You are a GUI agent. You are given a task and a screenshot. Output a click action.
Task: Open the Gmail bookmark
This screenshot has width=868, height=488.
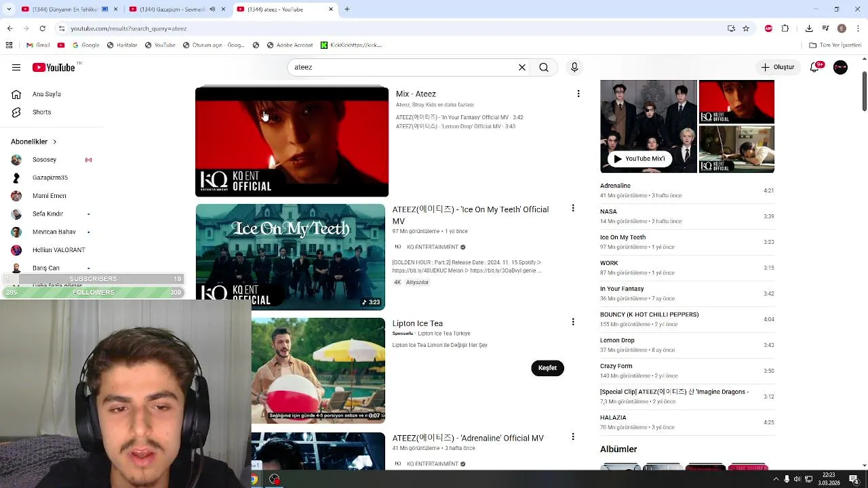click(x=38, y=45)
